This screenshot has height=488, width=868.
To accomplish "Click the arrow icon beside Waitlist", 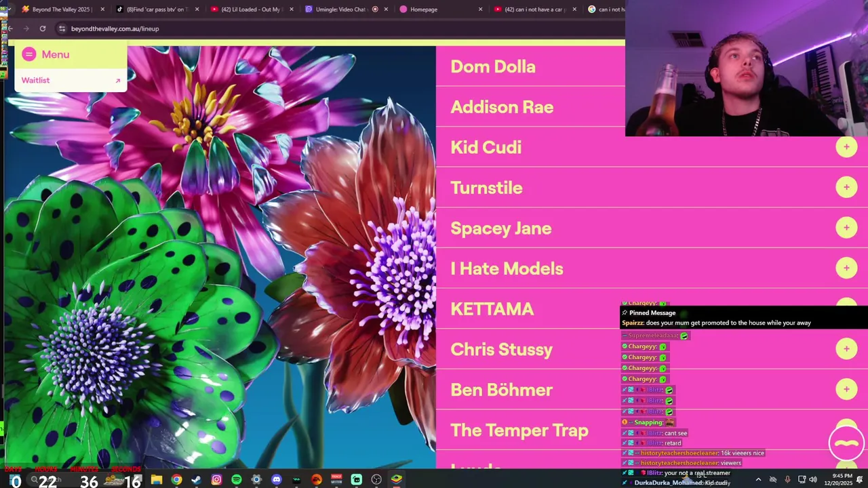I will (117, 81).
